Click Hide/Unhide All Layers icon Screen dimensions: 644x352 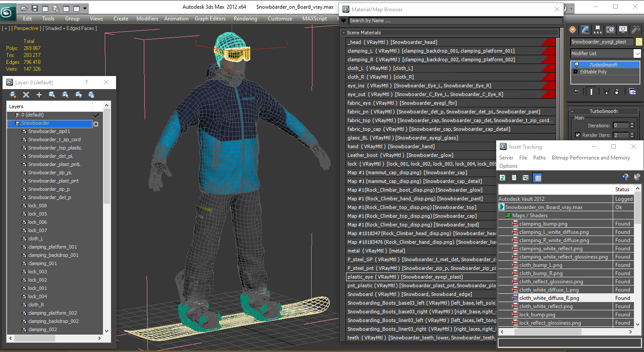78,94
